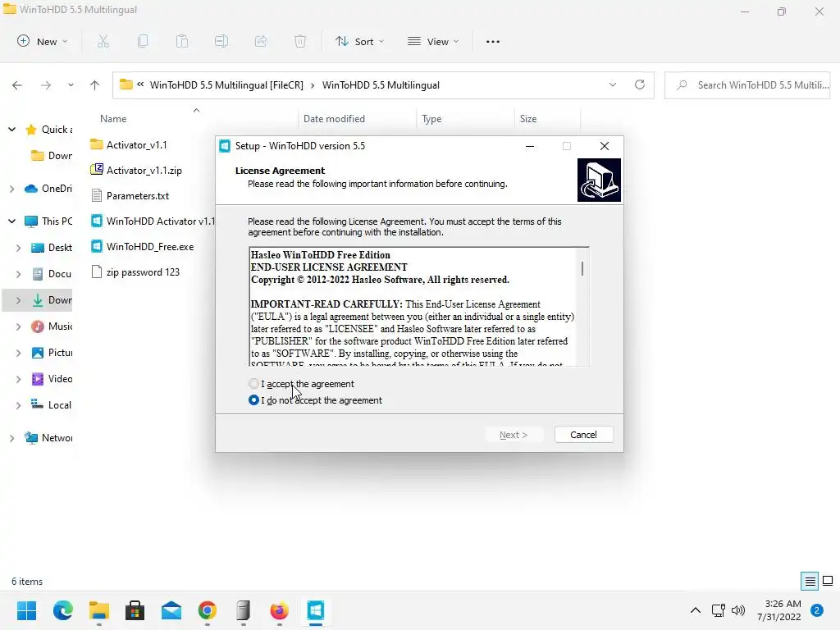Click the Refresh button beside address bar

(640, 84)
